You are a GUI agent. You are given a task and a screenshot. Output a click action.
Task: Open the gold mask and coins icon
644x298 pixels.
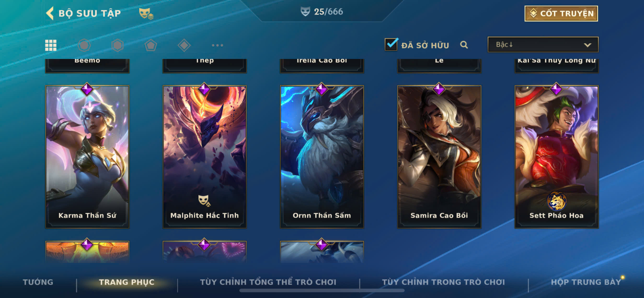146,13
